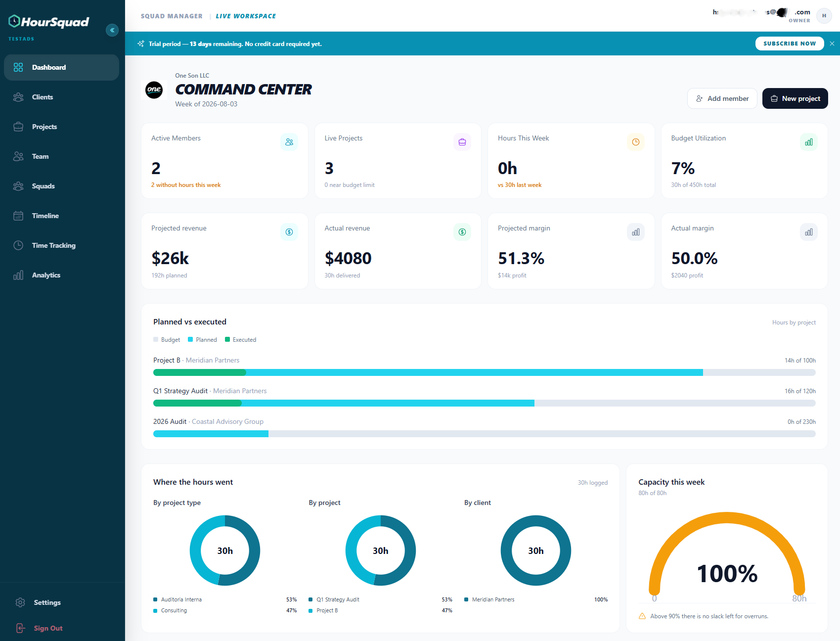
Task: Click Coastal Advisory Group client name
Action: 227,421
